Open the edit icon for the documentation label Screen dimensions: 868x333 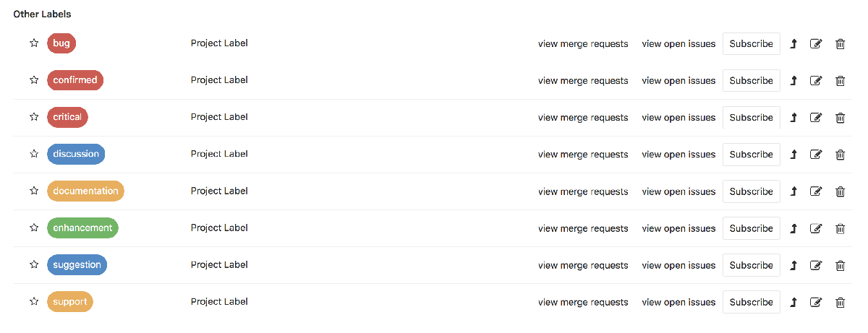[x=816, y=191]
